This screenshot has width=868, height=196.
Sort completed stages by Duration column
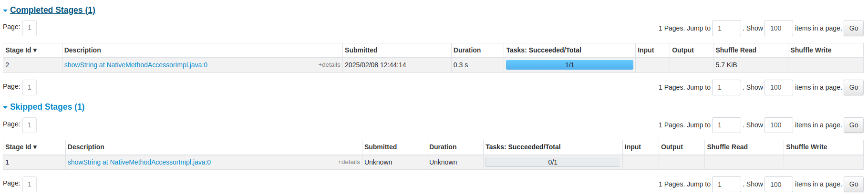click(x=467, y=50)
